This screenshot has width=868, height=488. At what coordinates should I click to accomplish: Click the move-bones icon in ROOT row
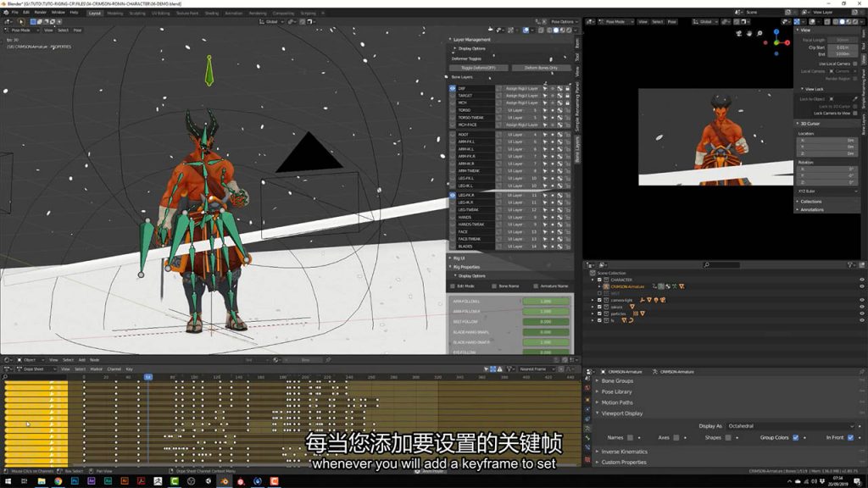[559, 135]
